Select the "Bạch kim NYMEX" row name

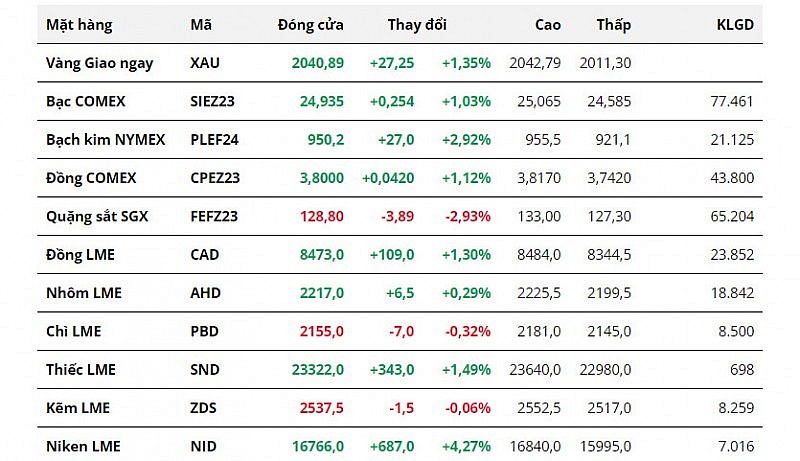pyautogui.click(x=105, y=139)
